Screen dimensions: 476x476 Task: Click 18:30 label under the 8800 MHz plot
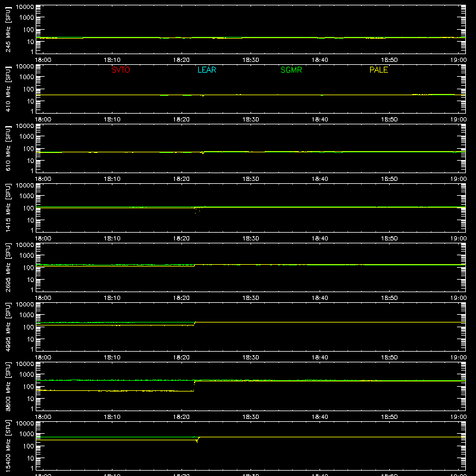point(250,417)
